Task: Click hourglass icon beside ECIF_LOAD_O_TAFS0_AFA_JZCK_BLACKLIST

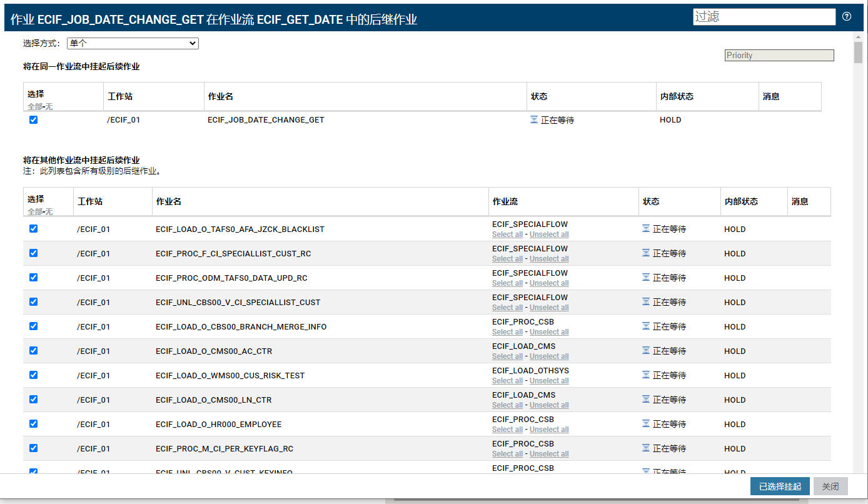Action: click(x=645, y=228)
